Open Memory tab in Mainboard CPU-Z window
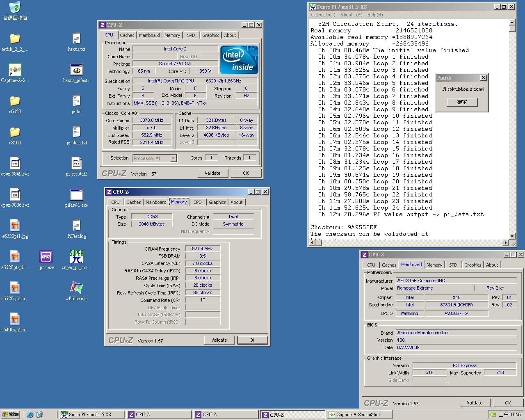The image size is (525, 420). click(434, 265)
